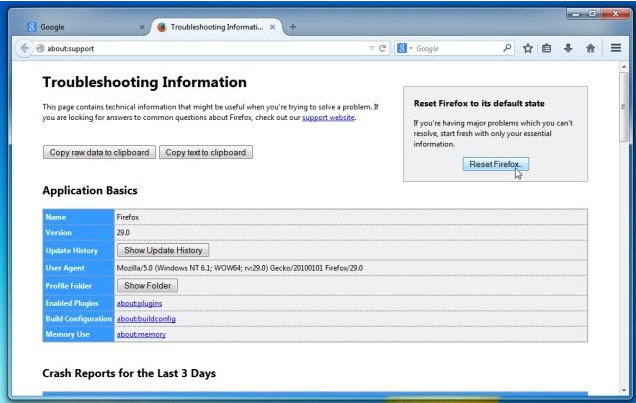Open the support website link
This screenshot has width=636, height=403.
328,118
